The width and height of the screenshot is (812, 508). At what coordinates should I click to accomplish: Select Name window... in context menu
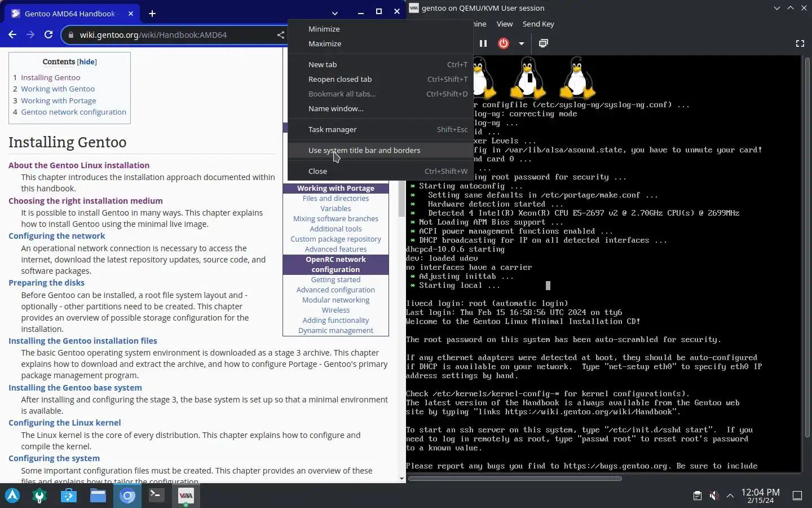click(x=381, y=108)
